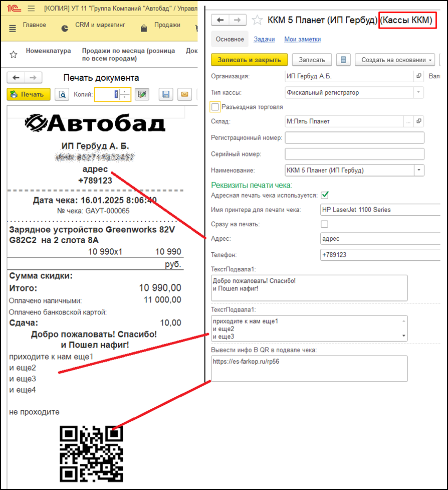Viewport: 448px width, 490px height.
Task: Click the email envelope icon
Action: point(184,94)
